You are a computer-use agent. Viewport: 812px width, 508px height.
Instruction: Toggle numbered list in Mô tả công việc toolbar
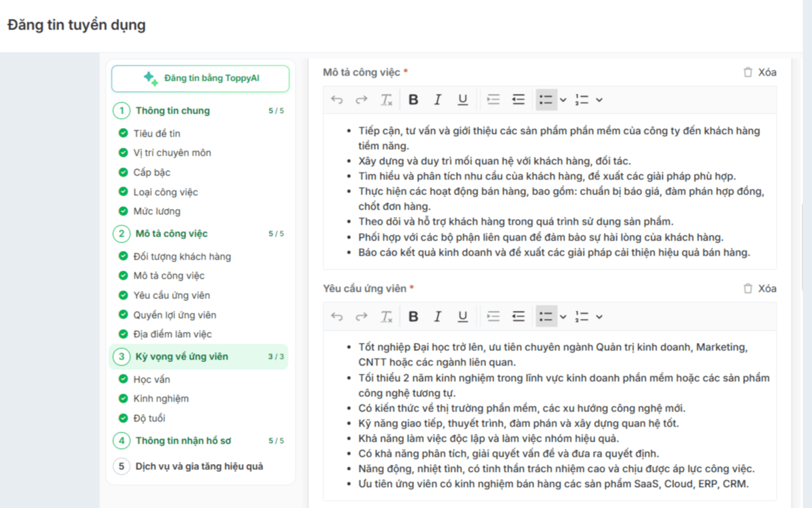click(582, 100)
